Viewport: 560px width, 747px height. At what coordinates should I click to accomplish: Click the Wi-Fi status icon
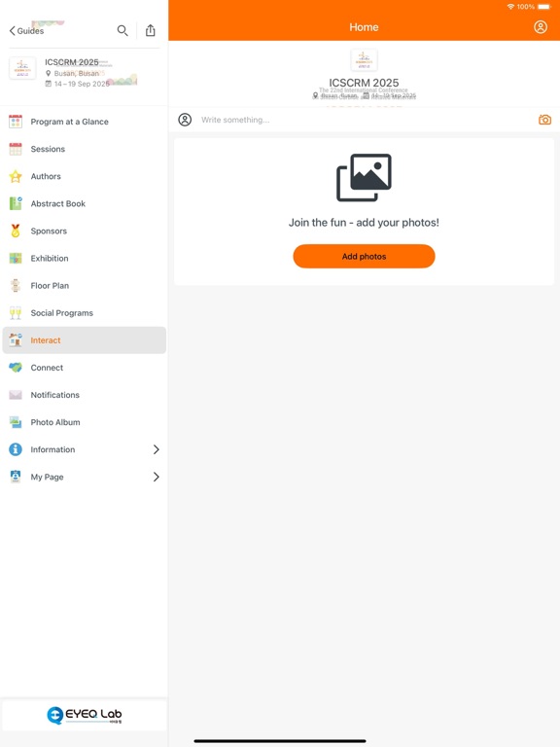pos(510,7)
